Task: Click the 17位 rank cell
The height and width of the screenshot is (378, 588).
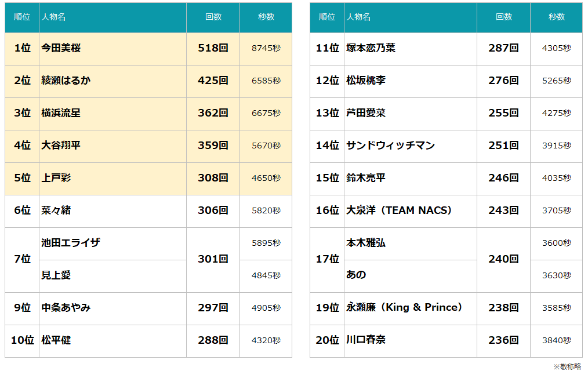Action: click(327, 260)
